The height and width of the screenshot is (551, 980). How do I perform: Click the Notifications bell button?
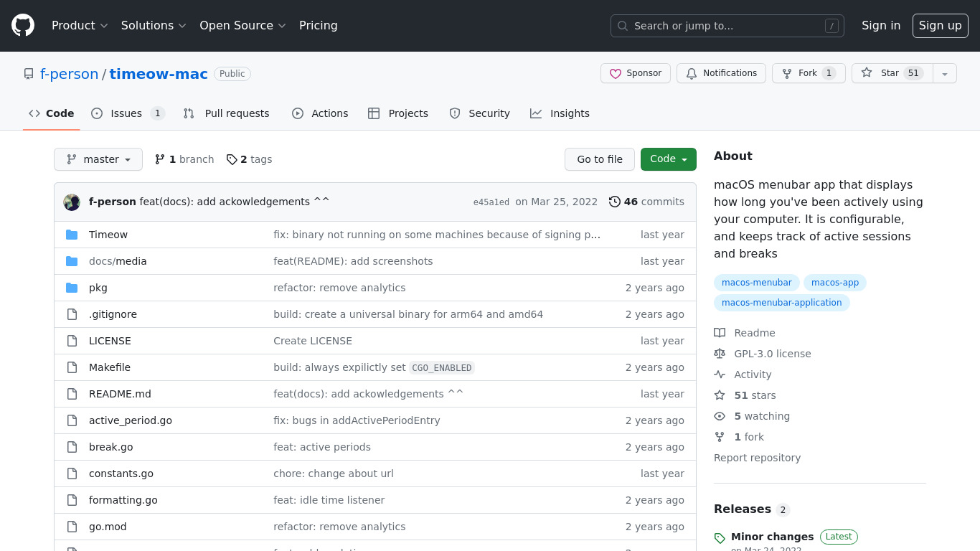click(721, 73)
